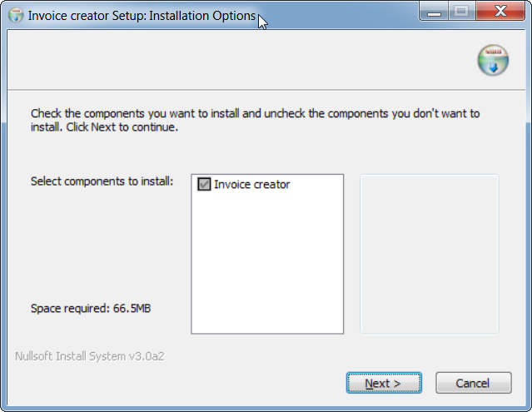Viewport: 532px width, 412px height.
Task: Toggle the Invoice creator component checkbox
Action: tap(203, 185)
